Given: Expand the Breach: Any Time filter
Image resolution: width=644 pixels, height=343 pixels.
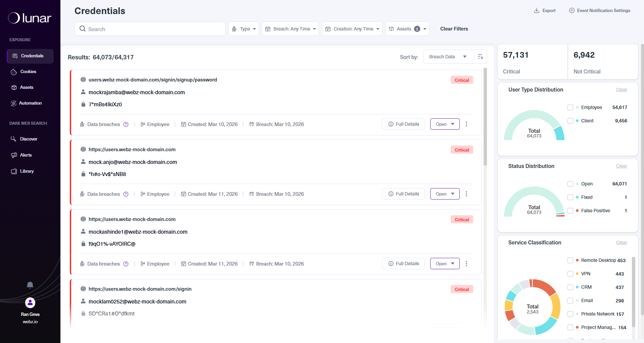Looking at the screenshot, I should point(290,29).
